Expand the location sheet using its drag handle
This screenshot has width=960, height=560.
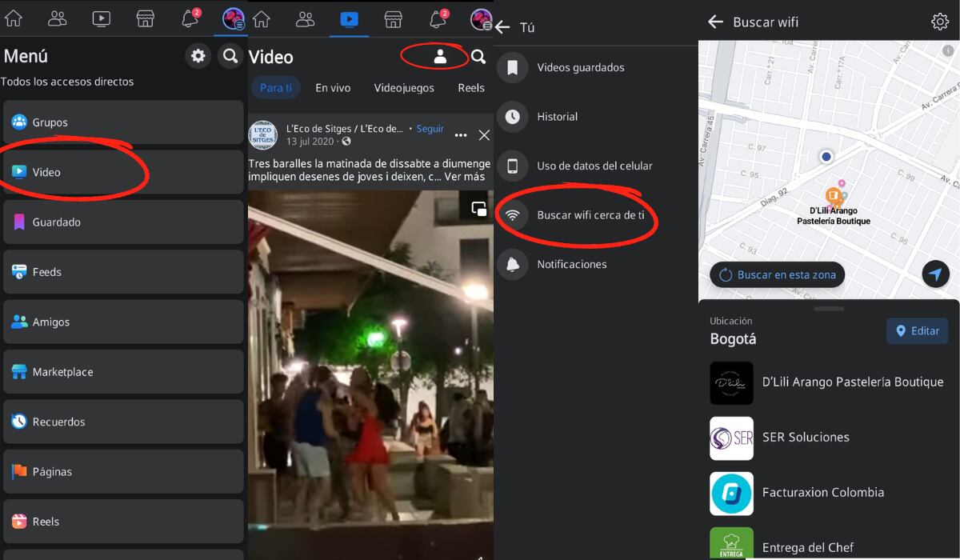[x=829, y=308]
